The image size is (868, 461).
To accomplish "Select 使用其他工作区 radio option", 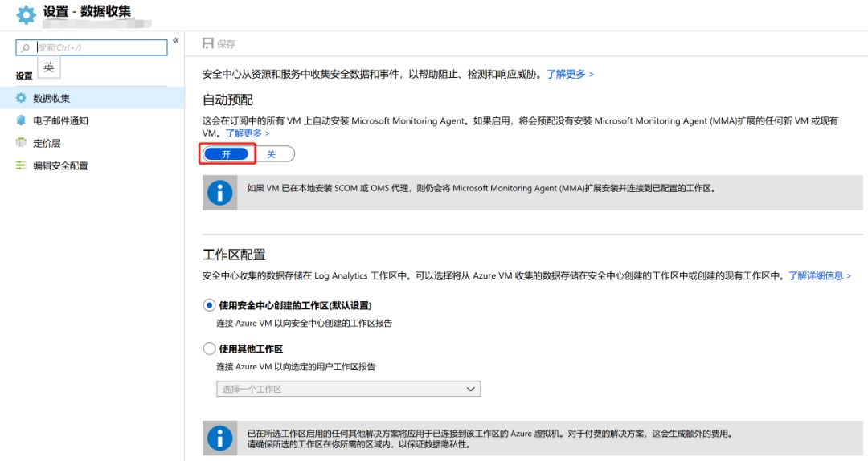I will point(210,349).
